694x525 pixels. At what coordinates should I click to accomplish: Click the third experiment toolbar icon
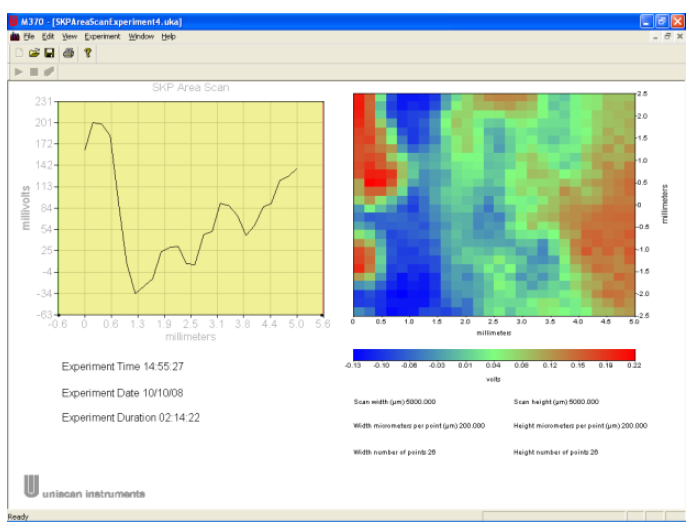tap(49, 71)
